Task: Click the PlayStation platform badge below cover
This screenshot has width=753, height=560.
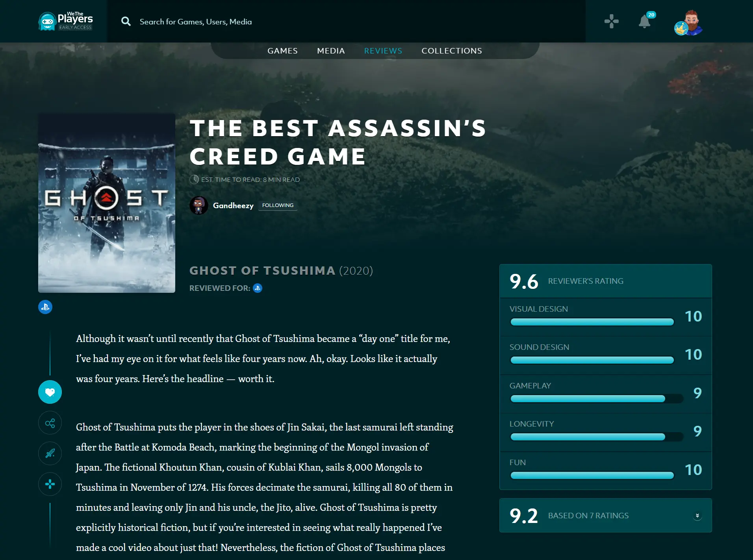Action: point(45,307)
